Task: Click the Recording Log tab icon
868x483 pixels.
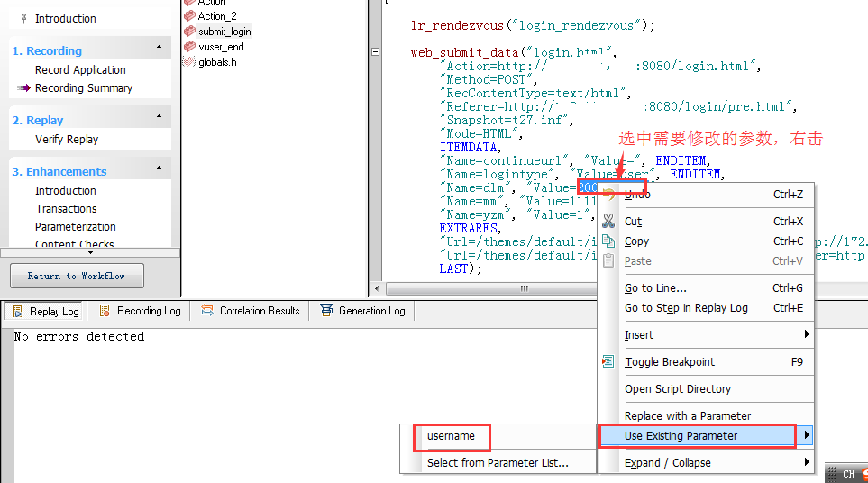Action: pyautogui.click(x=105, y=311)
